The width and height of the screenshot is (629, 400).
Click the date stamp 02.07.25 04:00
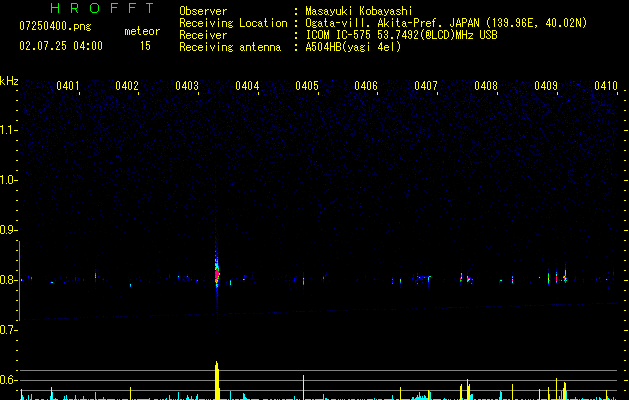click(x=61, y=46)
